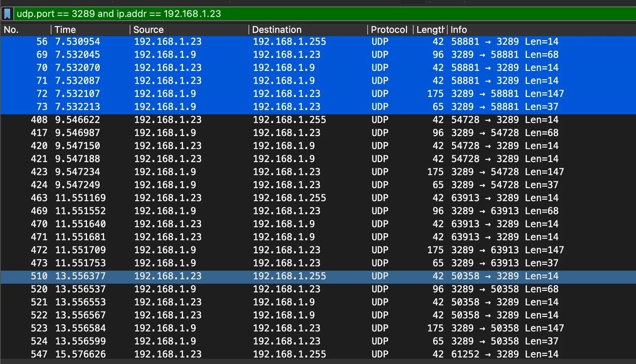The width and height of the screenshot is (636, 364).
Task: Select packet number 463
Action: (318, 198)
